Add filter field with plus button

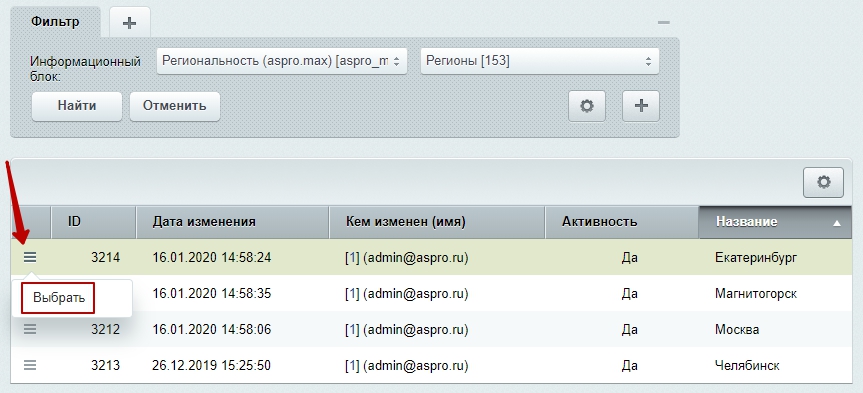pyautogui.click(x=641, y=106)
